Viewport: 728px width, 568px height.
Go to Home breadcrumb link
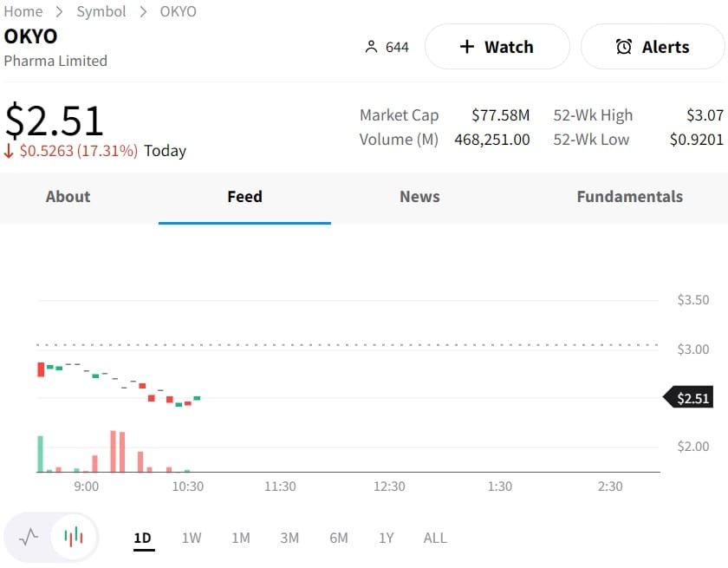[x=23, y=11]
